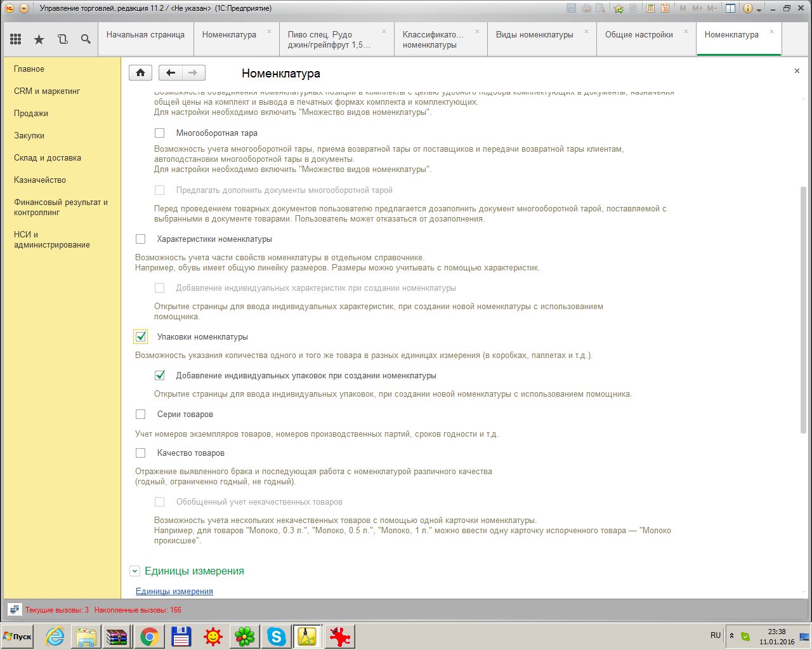Toggle Предлагать дополнить документы многооборотной тарой
This screenshot has width=812, height=650.
(x=159, y=190)
